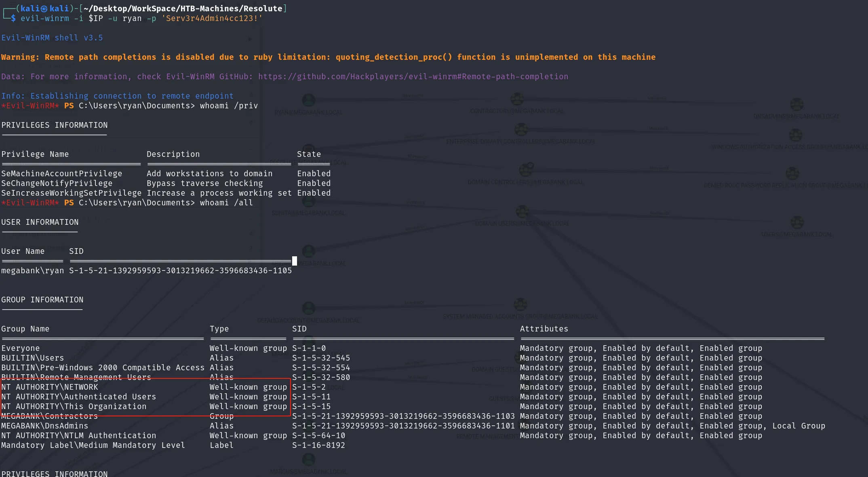Screen dimensions: 868x477
Task: Click the SUNITA@MEGABANK.LOCAL user node icon
Action: pos(308,201)
